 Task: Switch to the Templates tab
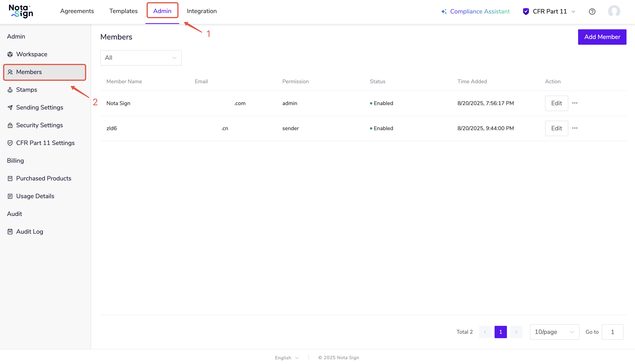point(123,11)
